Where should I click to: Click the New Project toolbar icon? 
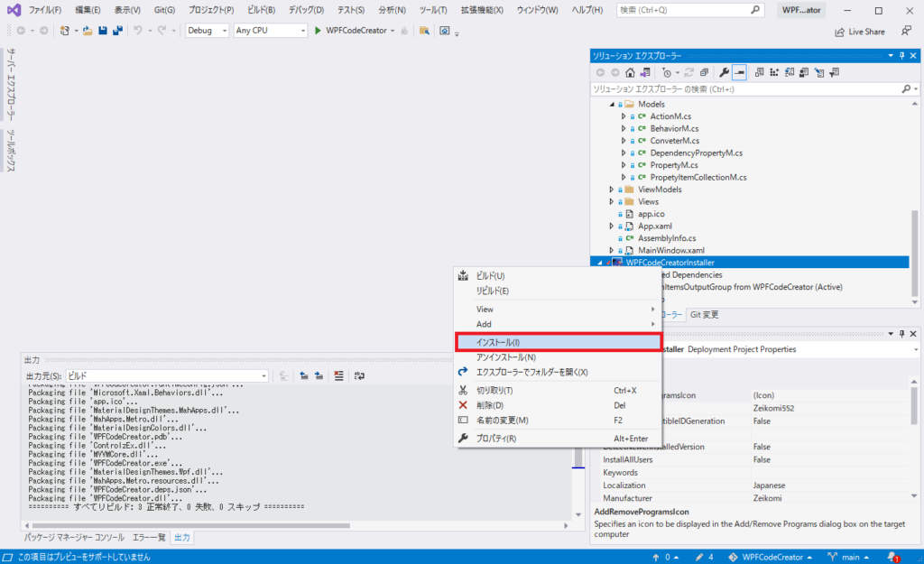[65, 31]
